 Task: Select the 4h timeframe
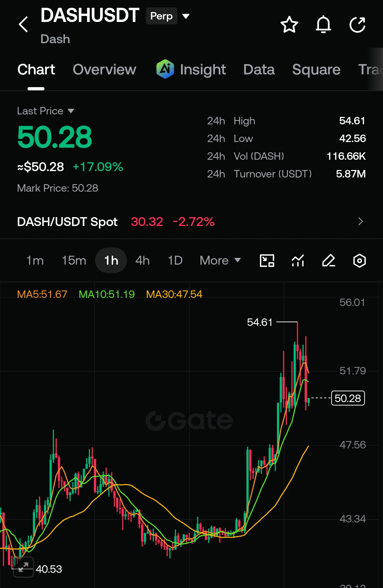(143, 261)
